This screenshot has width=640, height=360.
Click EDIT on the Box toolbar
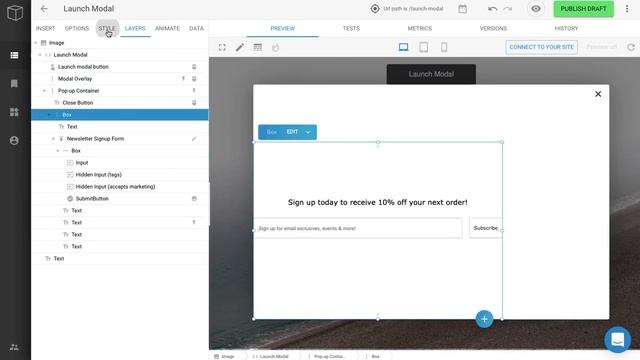[x=292, y=132]
